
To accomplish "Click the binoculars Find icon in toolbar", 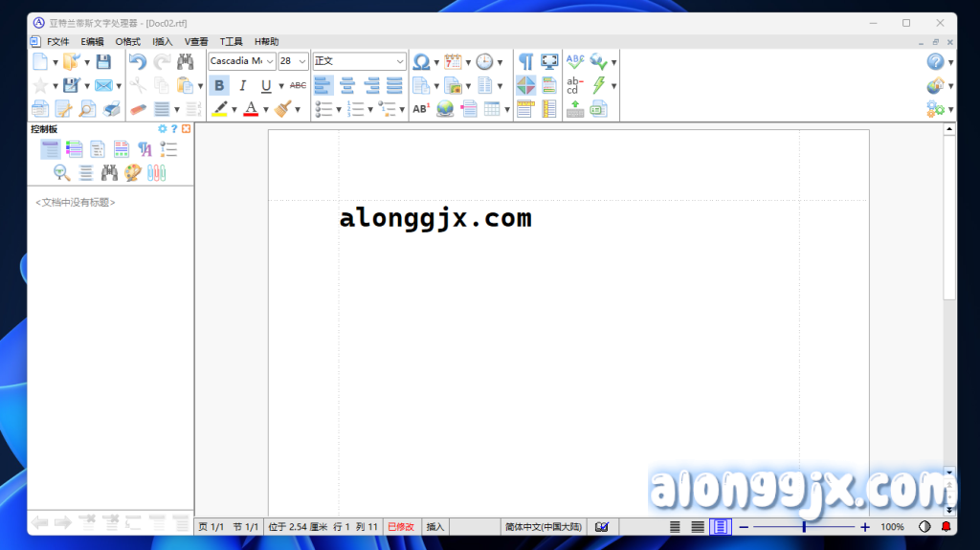I will (x=185, y=62).
